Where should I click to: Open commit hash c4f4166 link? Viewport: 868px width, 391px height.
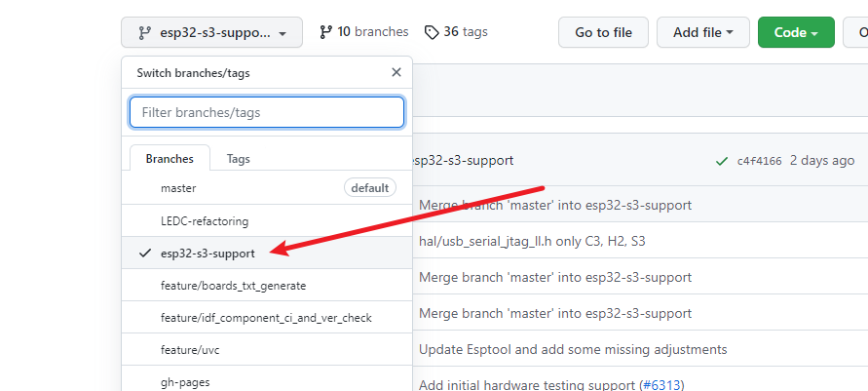pos(759,161)
